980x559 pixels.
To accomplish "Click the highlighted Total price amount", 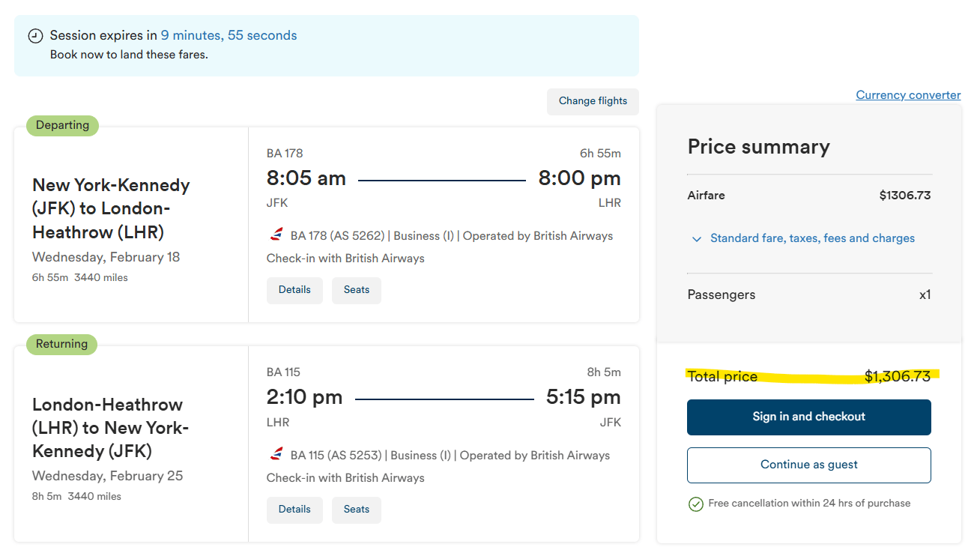I will (897, 376).
